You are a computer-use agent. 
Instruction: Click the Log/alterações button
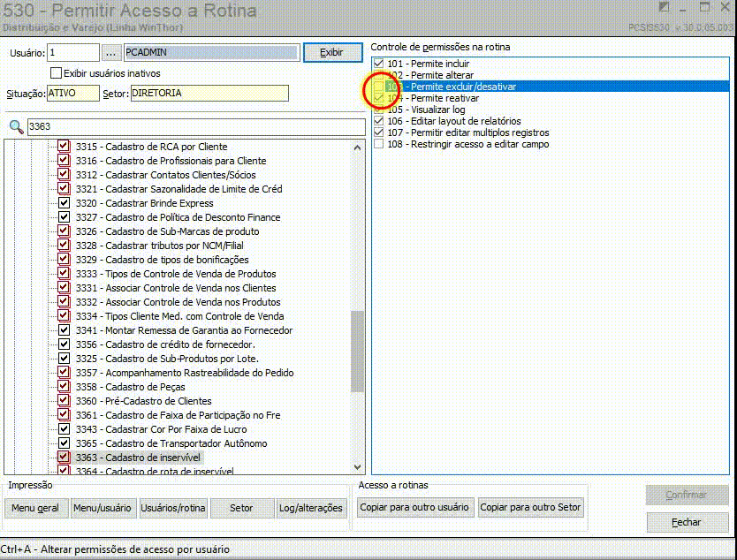(x=311, y=508)
